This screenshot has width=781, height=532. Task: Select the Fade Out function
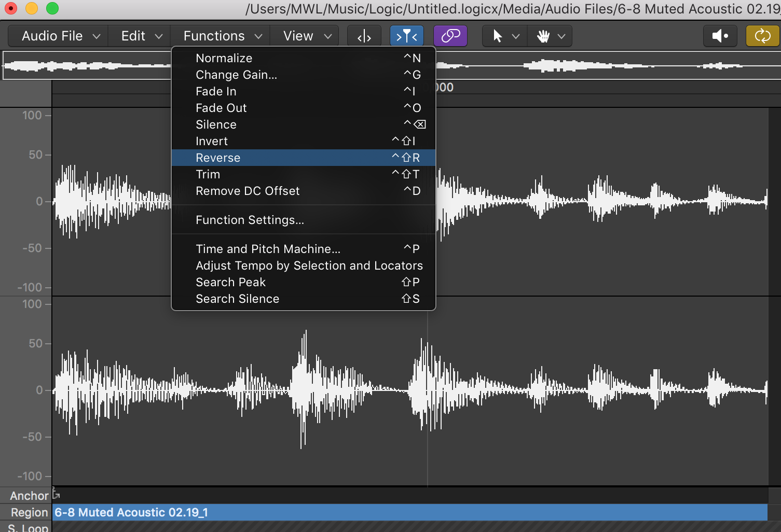(304, 108)
